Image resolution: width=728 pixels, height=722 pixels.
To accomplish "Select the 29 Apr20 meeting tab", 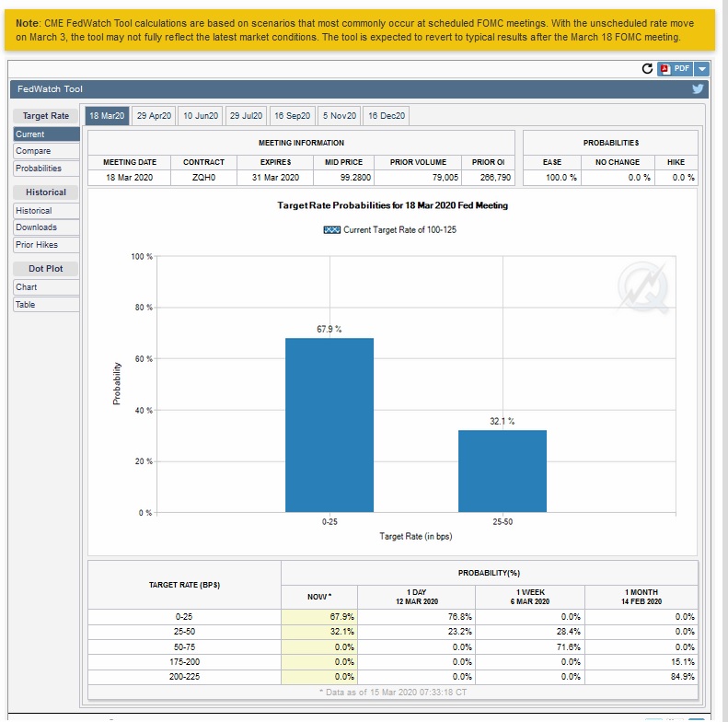I will coord(154,116).
